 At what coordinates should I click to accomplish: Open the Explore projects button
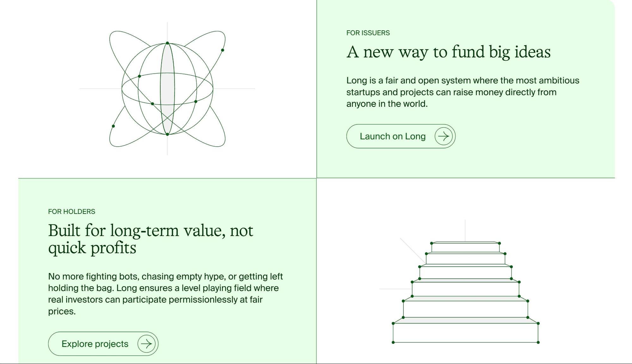point(95,344)
